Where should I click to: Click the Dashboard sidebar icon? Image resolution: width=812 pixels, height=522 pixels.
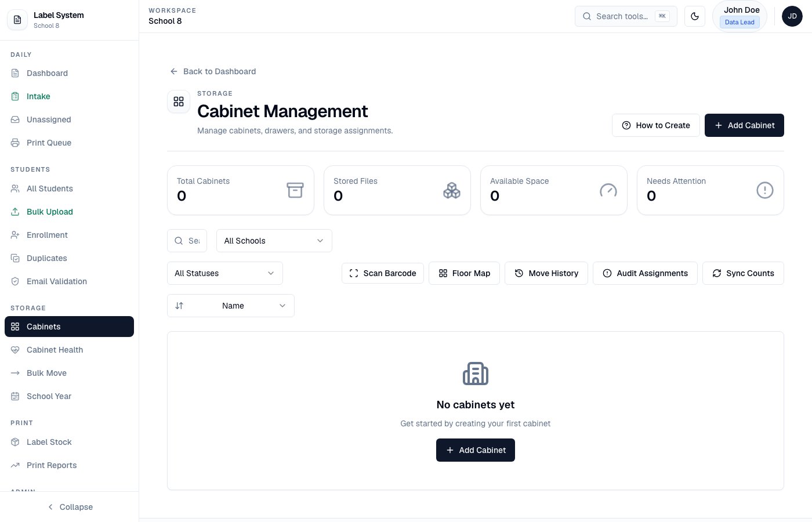15,73
